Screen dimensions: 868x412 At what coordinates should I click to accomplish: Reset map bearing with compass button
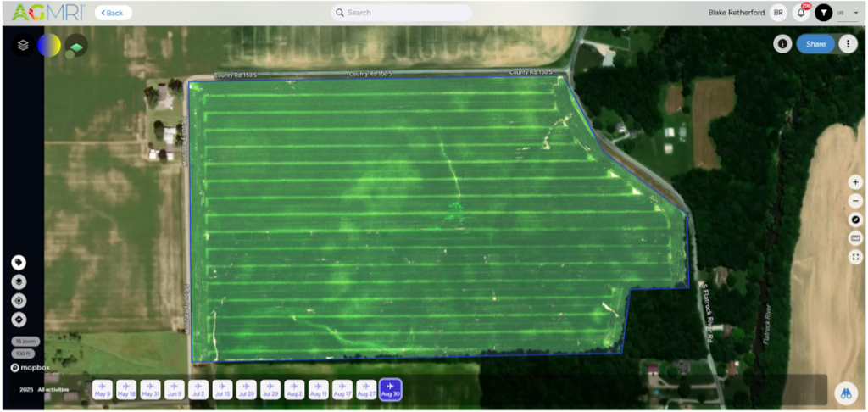855,220
